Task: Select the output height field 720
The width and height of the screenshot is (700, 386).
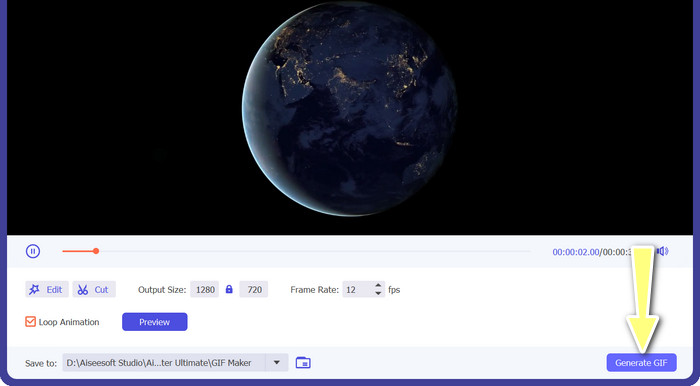Action: 254,290
